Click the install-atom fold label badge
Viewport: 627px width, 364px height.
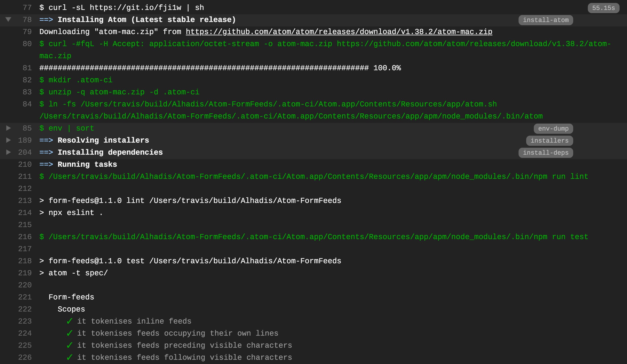(x=545, y=20)
